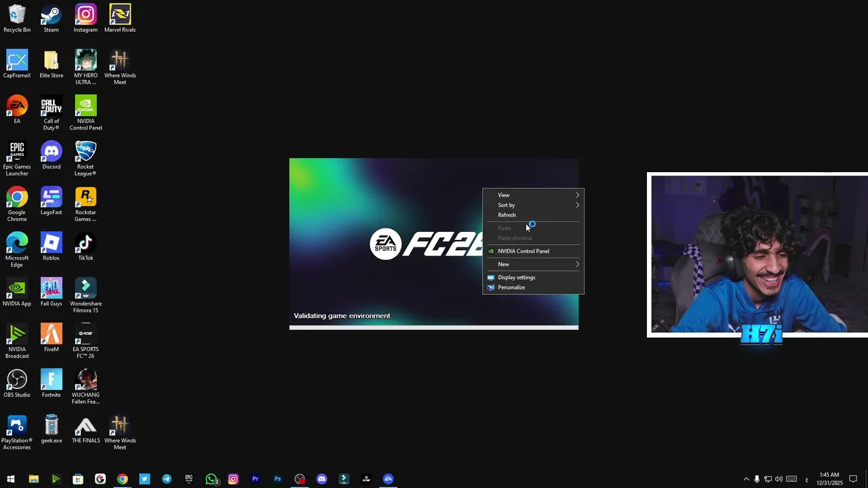This screenshot has height=488, width=868.
Task: Select the Fortnite desktop shortcut
Action: click(52, 384)
